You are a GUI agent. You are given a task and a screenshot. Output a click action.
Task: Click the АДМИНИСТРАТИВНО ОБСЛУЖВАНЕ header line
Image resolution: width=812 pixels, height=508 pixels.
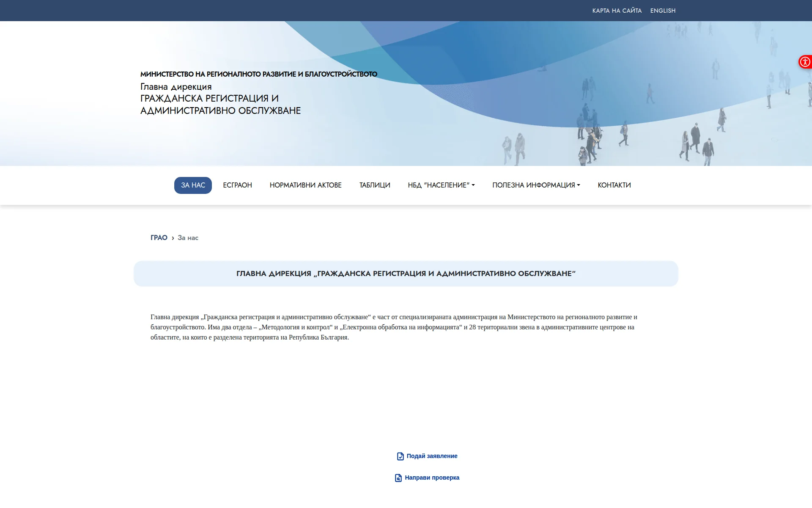tap(220, 111)
